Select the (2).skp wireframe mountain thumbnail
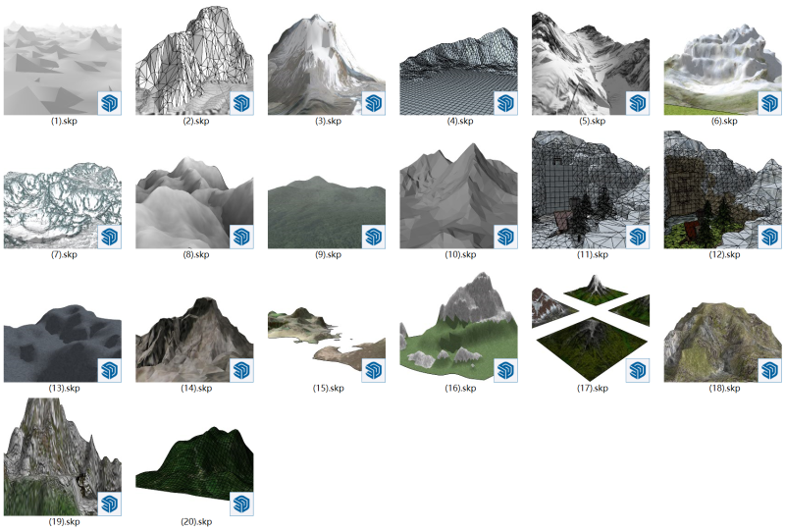This screenshot has height=532, width=785. [194, 61]
